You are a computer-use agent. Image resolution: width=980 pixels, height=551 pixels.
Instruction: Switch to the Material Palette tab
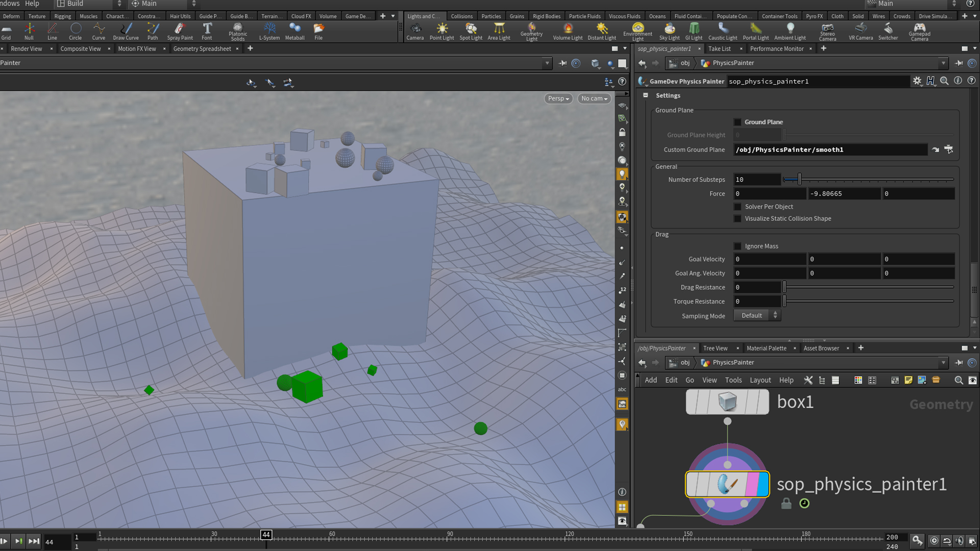(766, 348)
